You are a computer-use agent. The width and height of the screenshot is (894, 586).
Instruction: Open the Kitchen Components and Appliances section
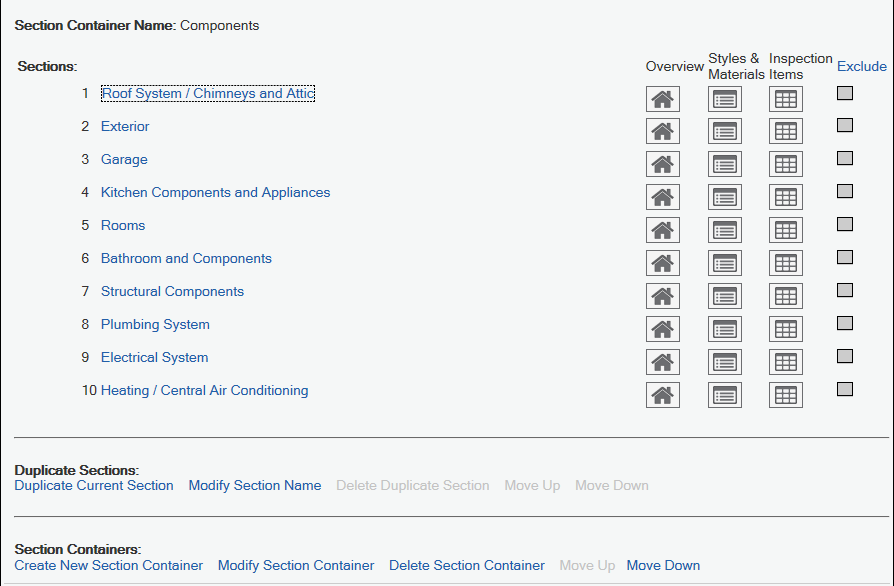tap(215, 193)
